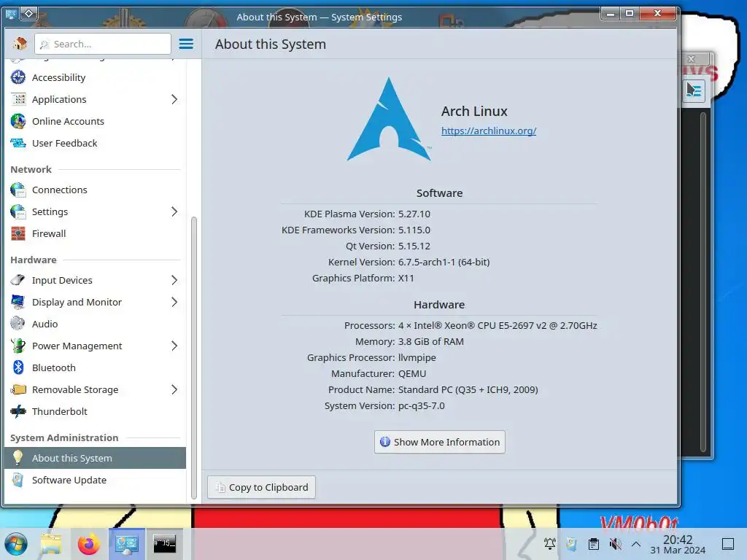Open Display and Monitor icon

pos(18,303)
